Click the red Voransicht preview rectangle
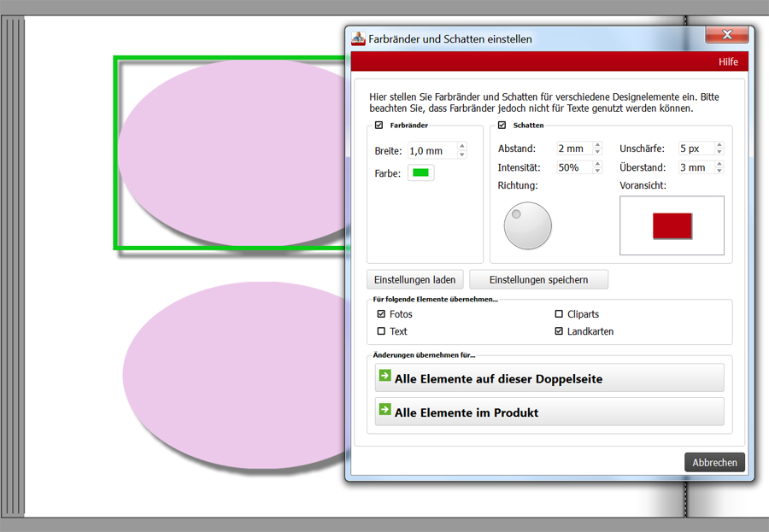769x532 pixels. pos(672,226)
